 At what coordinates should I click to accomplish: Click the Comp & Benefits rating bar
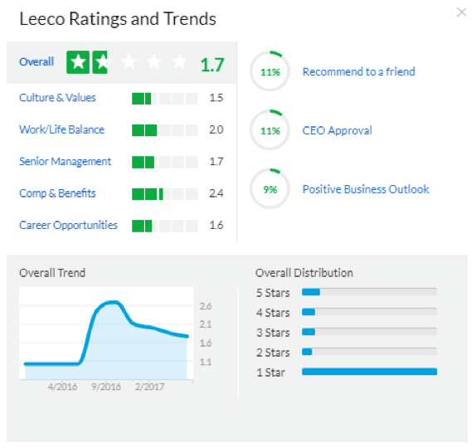pos(164,194)
